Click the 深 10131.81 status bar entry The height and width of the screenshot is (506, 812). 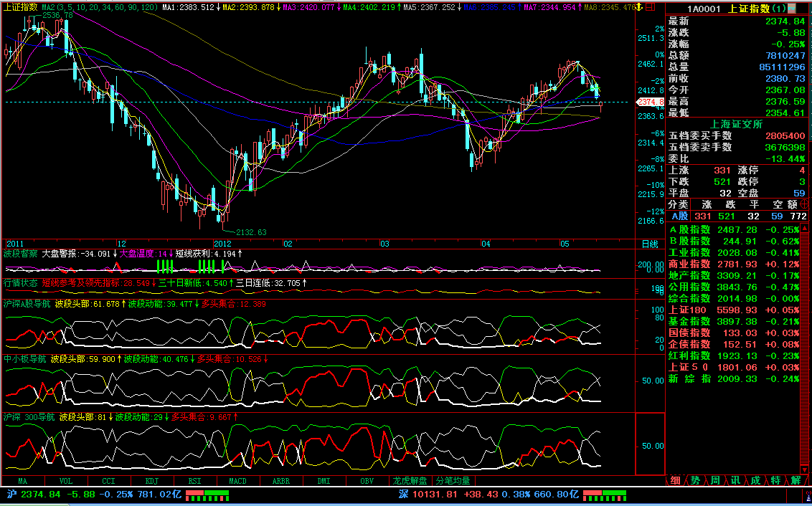click(489, 495)
